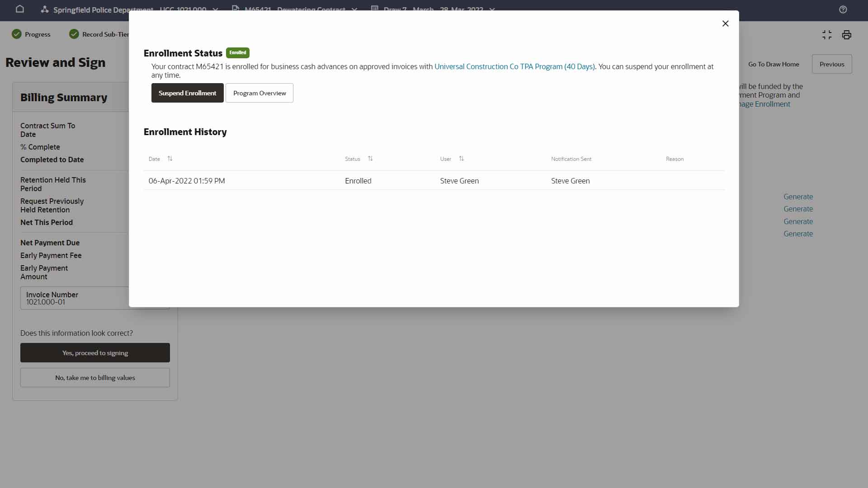Sort enrollment history by Status arrows
Image resolution: width=868 pixels, height=488 pixels.
(x=370, y=159)
